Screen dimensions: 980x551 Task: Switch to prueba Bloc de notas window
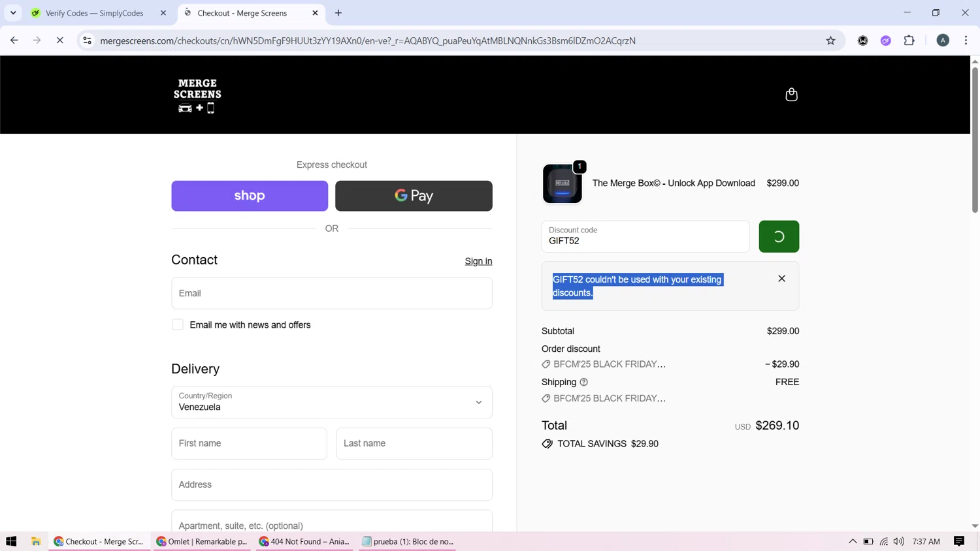407,541
